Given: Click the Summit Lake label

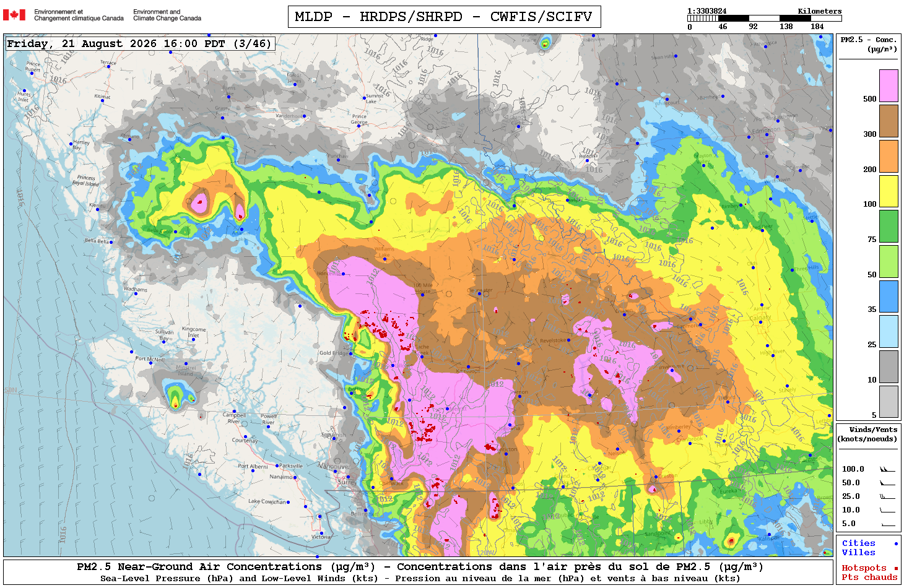Looking at the screenshot, I should tap(375, 98).
